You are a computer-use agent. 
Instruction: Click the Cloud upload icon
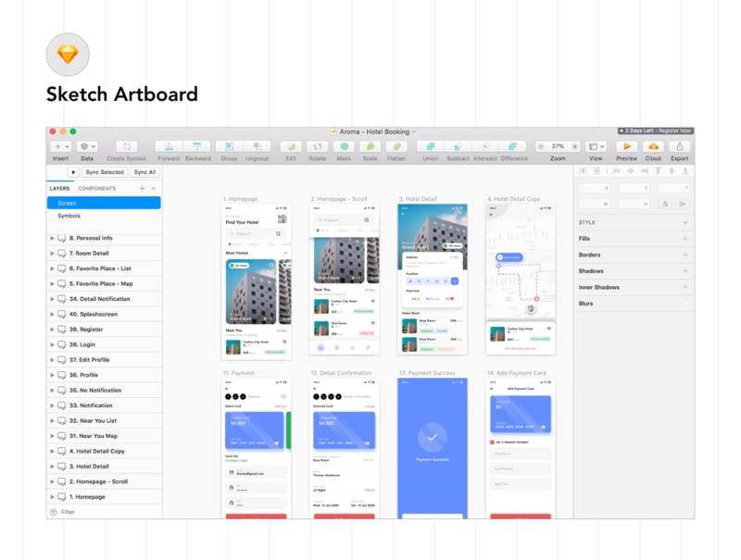coord(653,148)
